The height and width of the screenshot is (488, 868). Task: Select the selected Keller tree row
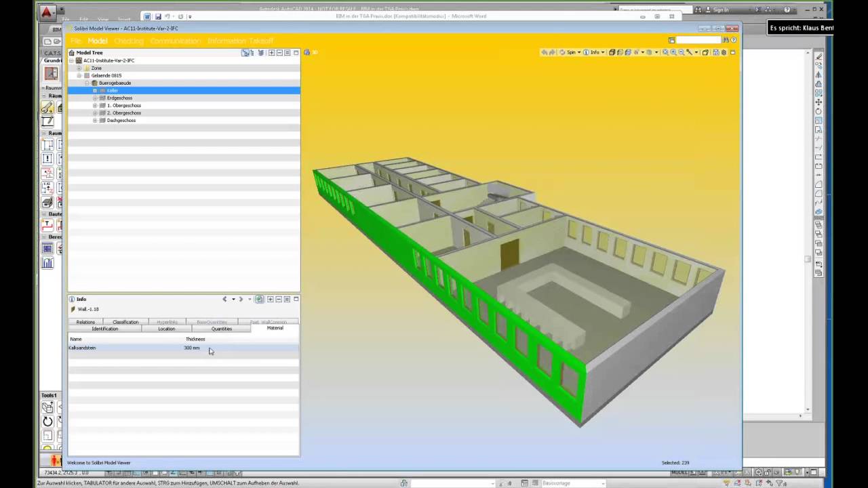pyautogui.click(x=184, y=90)
